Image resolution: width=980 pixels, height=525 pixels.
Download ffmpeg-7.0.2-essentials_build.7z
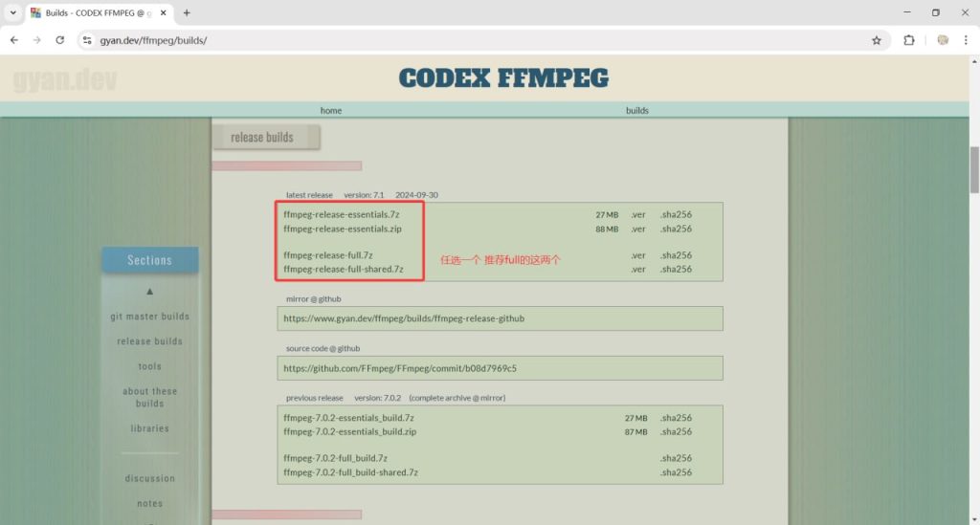pos(348,418)
